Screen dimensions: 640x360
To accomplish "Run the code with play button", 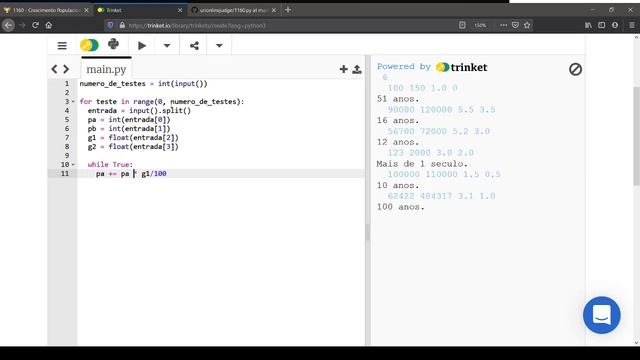I will click(x=142, y=46).
